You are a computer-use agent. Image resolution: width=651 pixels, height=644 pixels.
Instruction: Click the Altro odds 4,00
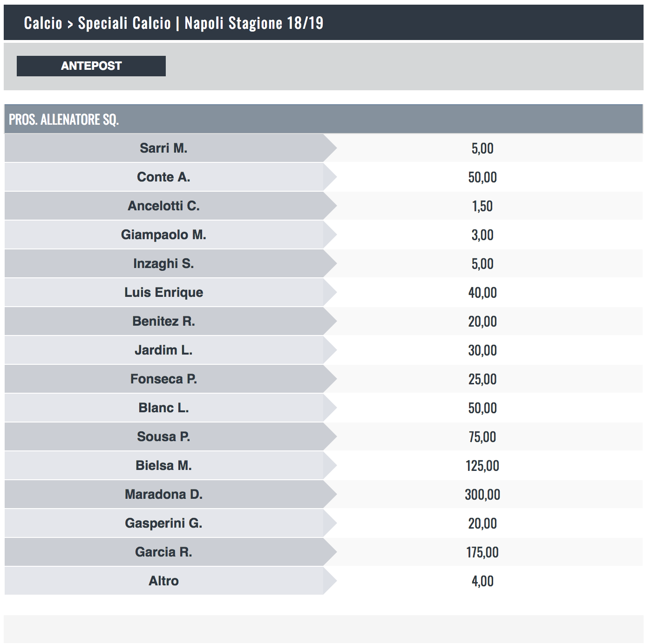(x=482, y=581)
